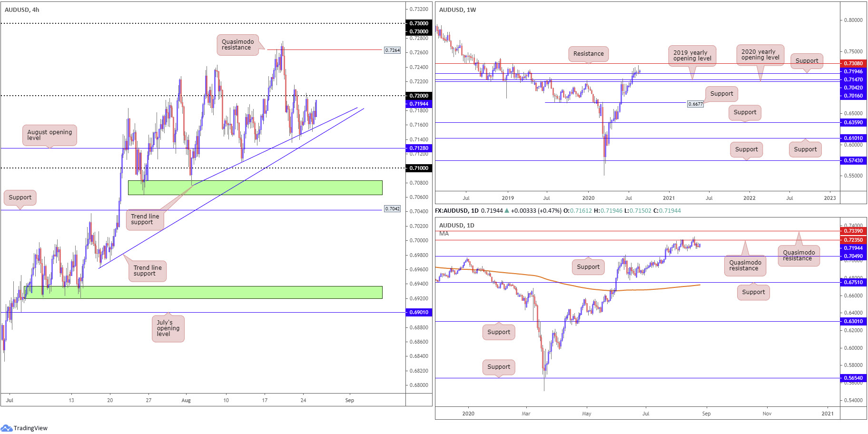Select the August opening level callout
The height and width of the screenshot is (434, 868).
49,135
